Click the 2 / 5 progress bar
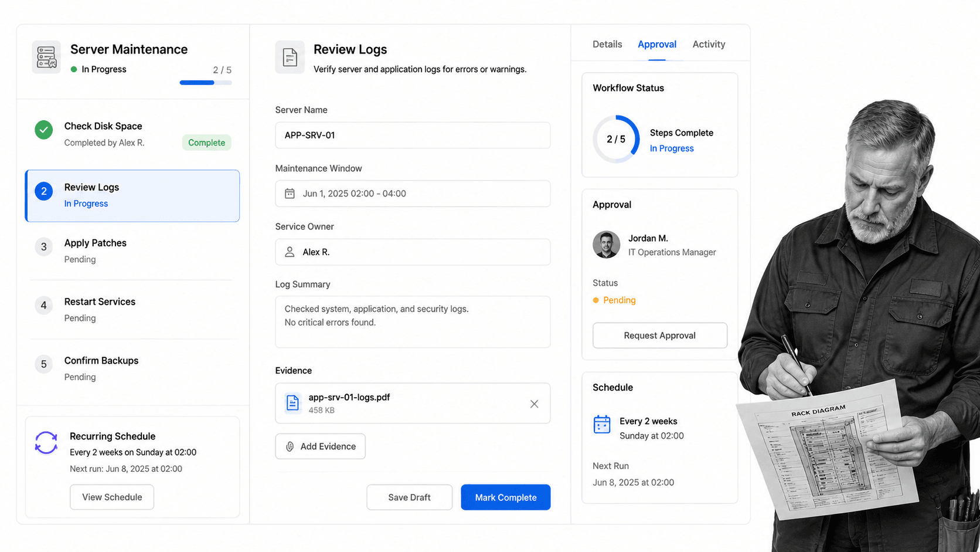 pyautogui.click(x=206, y=83)
